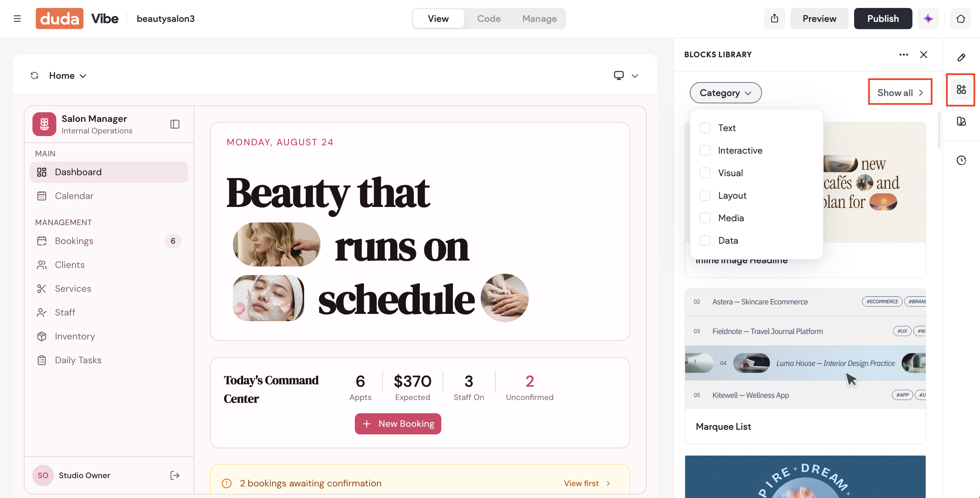
Task: Click the 6 Appts stat
Action: tap(360, 387)
